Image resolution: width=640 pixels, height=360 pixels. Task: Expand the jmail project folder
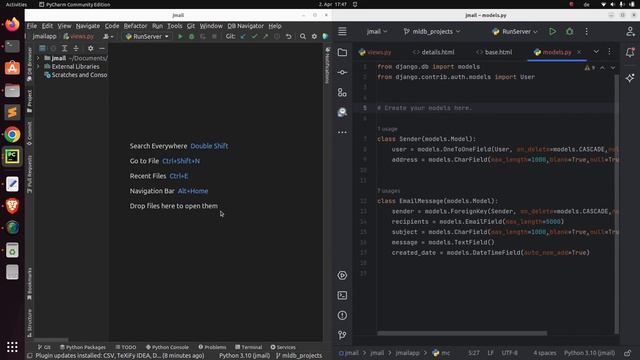(38, 58)
